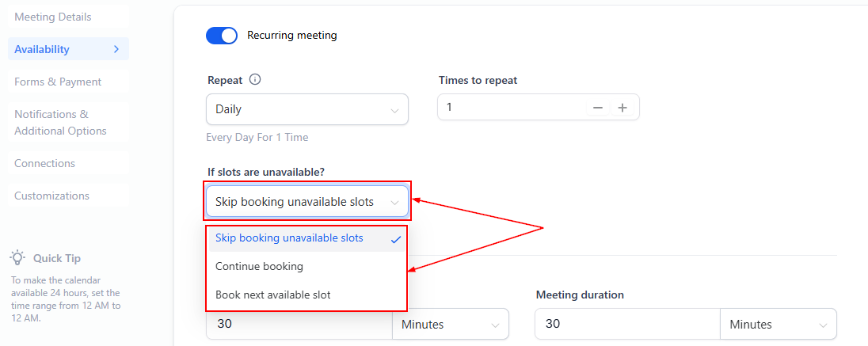Click checkmark beside Skip booking unavailable slots

click(395, 239)
